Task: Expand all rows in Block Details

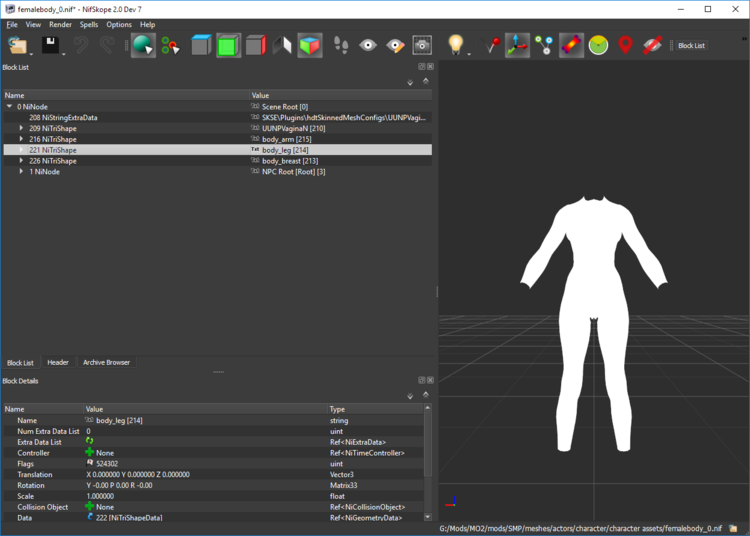Action: [x=410, y=396]
